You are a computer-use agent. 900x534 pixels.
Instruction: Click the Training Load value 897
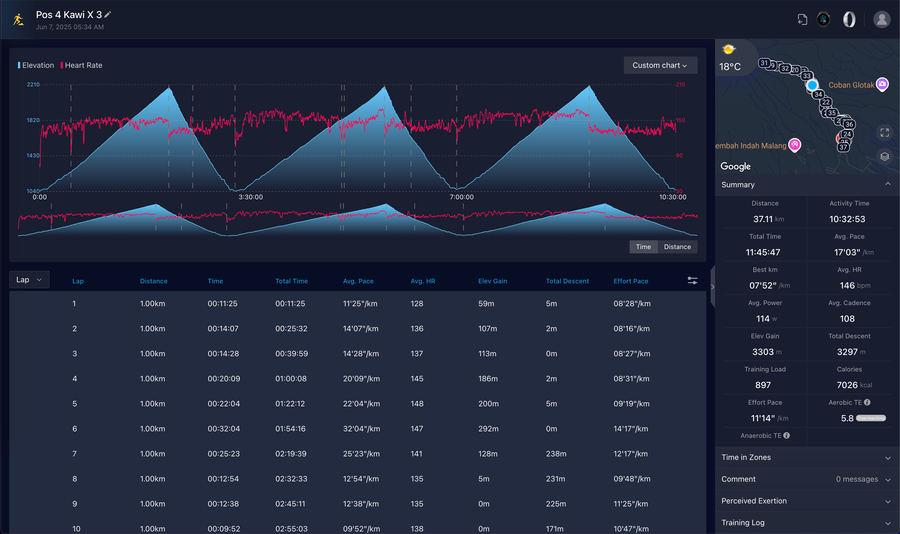(x=763, y=385)
